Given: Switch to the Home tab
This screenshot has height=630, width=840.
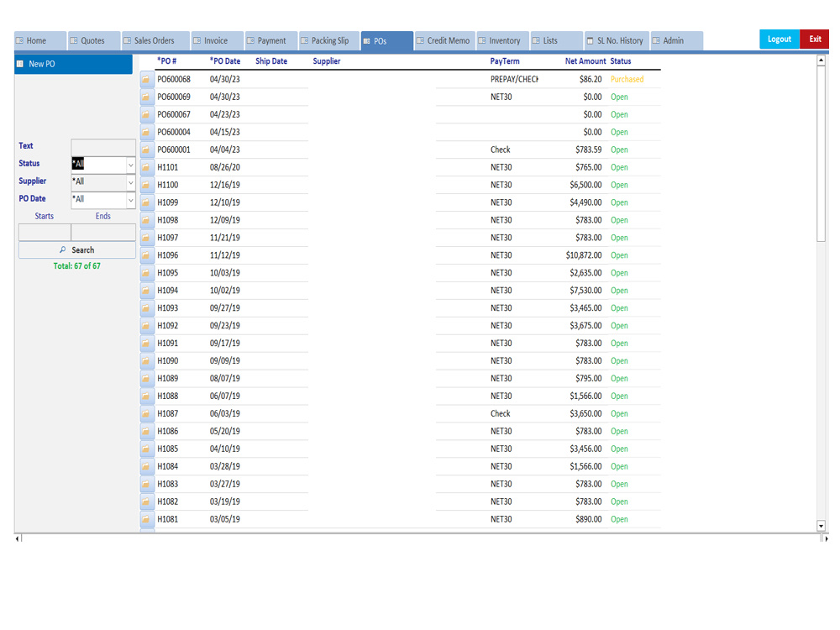Looking at the screenshot, I should [40, 40].
